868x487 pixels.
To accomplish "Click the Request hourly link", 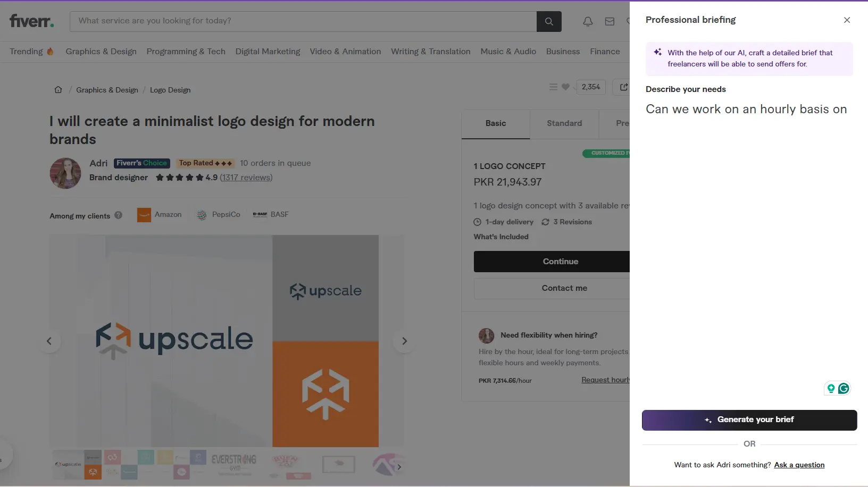I will (x=605, y=380).
